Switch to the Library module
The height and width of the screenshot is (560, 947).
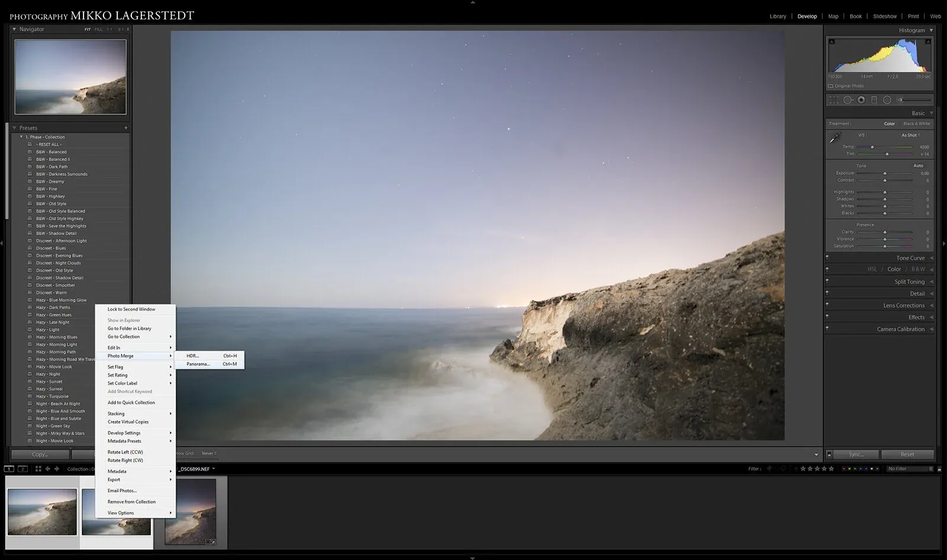coord(778,16)
